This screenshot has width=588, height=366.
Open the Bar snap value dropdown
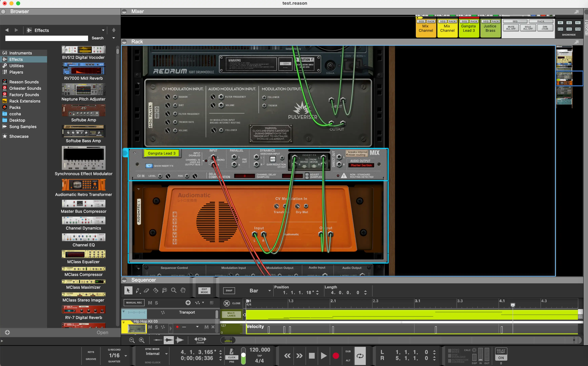[270, 290]
